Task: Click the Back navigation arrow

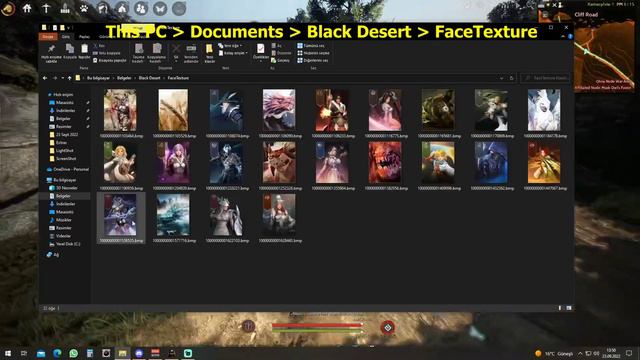Action: coord(45,78)
